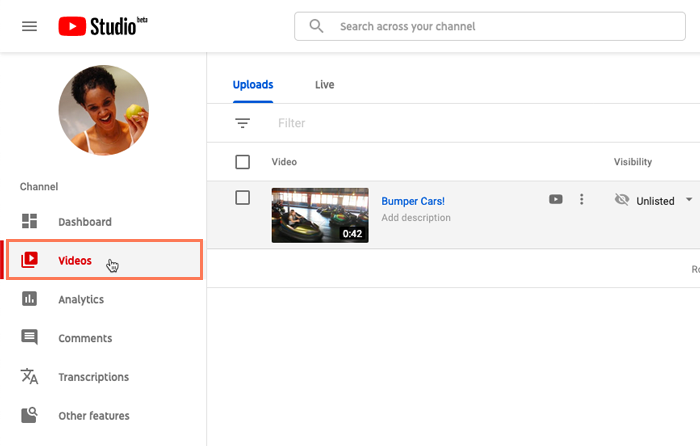
Task: Click the Analytics bar chart icon
Action: pyautogui.click(x=30, y=299)
